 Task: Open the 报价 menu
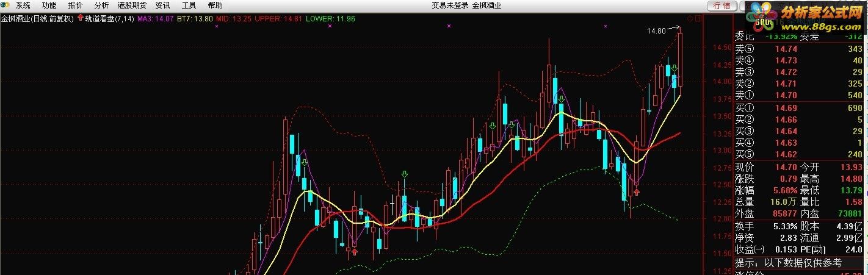[75, 5]
